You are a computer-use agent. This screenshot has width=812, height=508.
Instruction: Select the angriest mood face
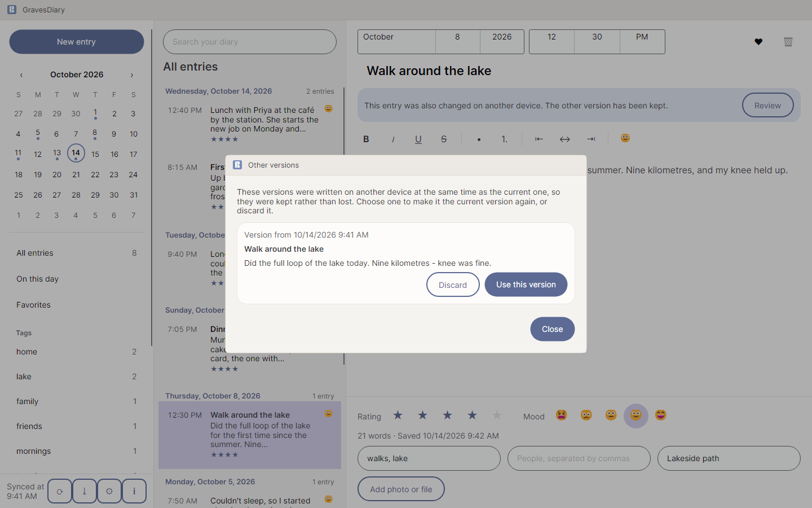coord(562,415)
